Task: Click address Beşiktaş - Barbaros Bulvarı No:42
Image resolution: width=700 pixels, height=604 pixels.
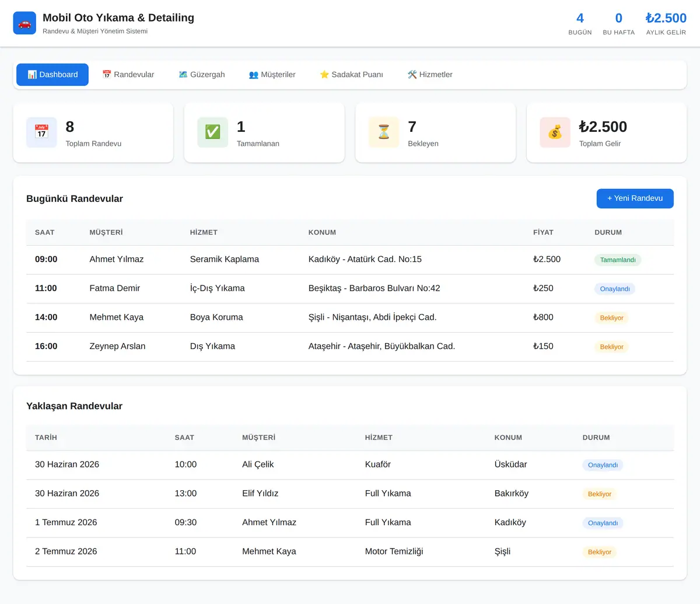Action: 374,288
